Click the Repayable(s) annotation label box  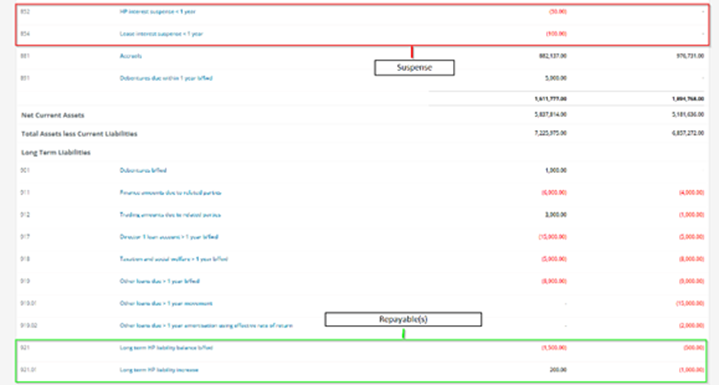click(x=403, y=319)
